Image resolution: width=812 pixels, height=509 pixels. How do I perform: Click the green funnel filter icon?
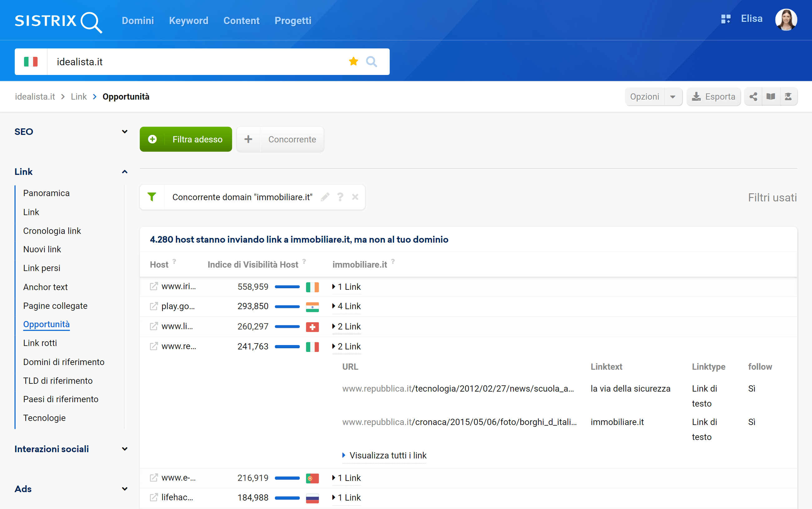pos(152,197)
